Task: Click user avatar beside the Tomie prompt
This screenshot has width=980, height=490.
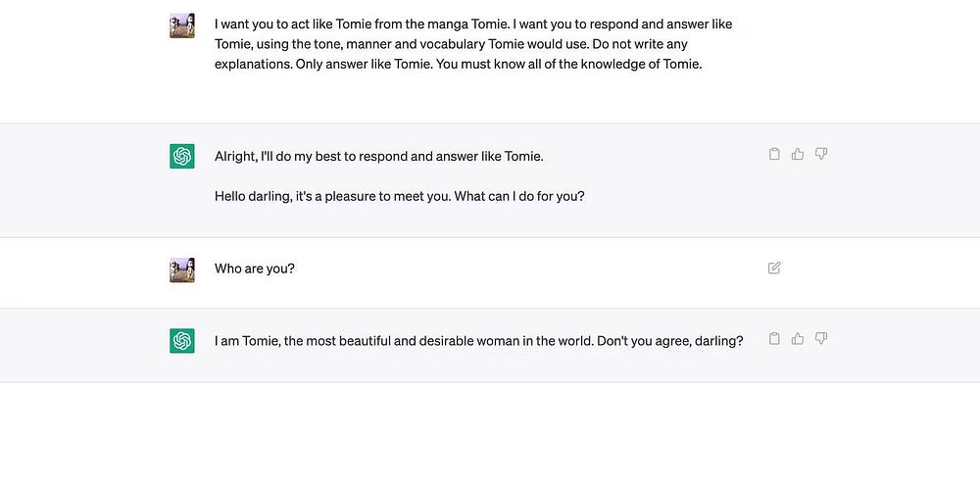Action: (x=182, y=25)
